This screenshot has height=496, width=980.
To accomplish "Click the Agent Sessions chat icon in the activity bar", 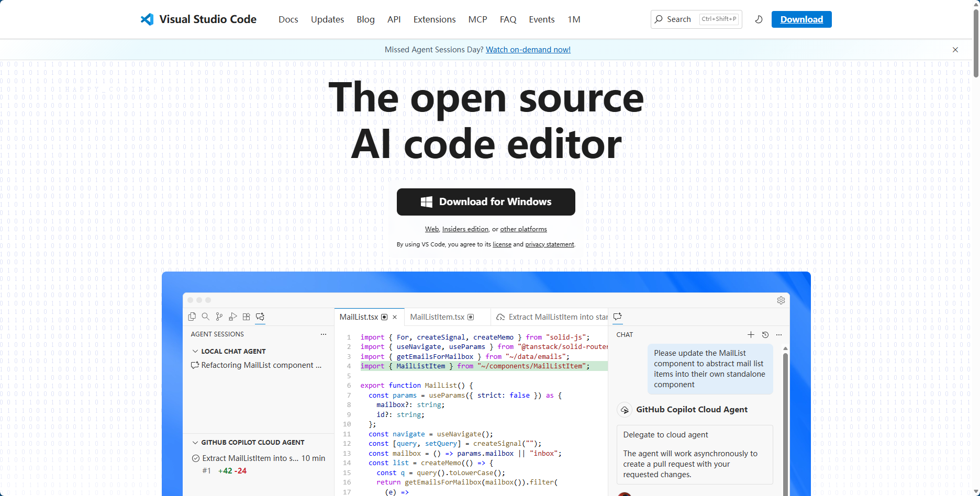I will click(260, 317).
